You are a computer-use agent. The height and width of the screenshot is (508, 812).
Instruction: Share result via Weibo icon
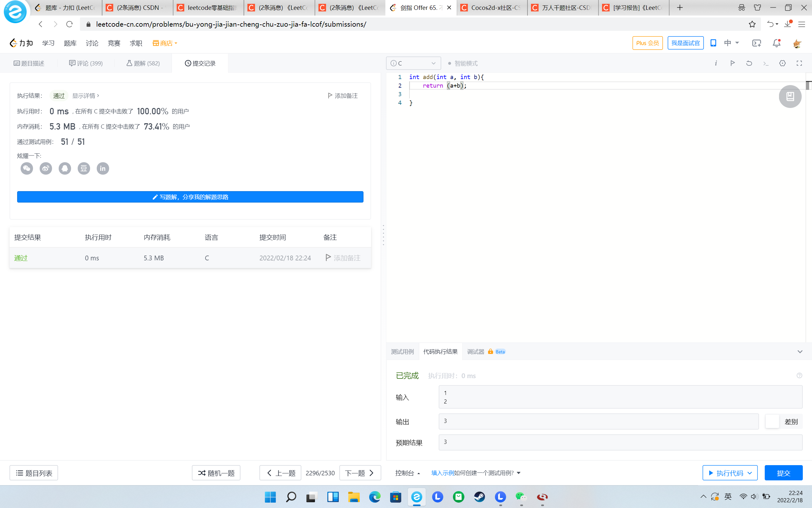(x=46, y=168)
